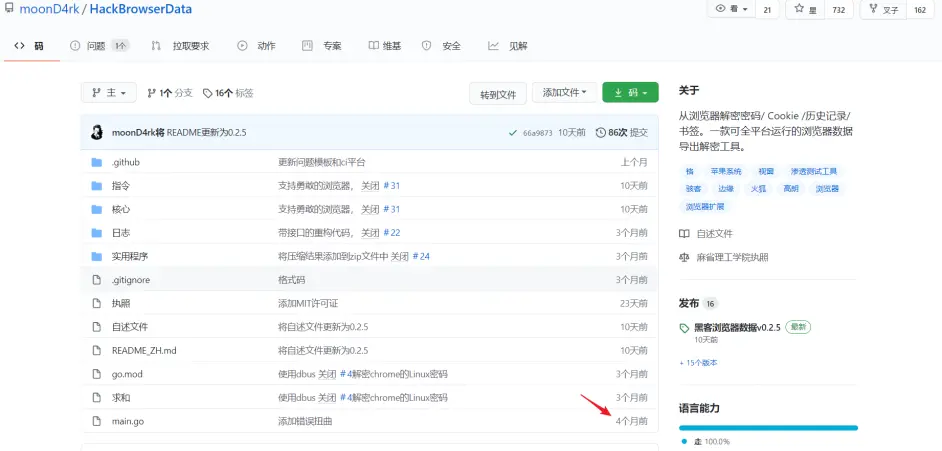Click the star count 732
The image size is (942, 451).
pos(839,10)
